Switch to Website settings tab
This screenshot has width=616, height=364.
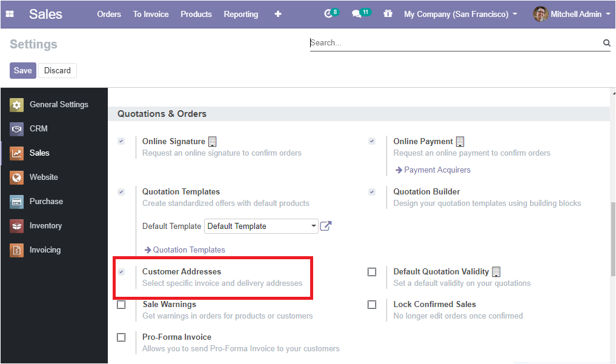coord(55,177)
